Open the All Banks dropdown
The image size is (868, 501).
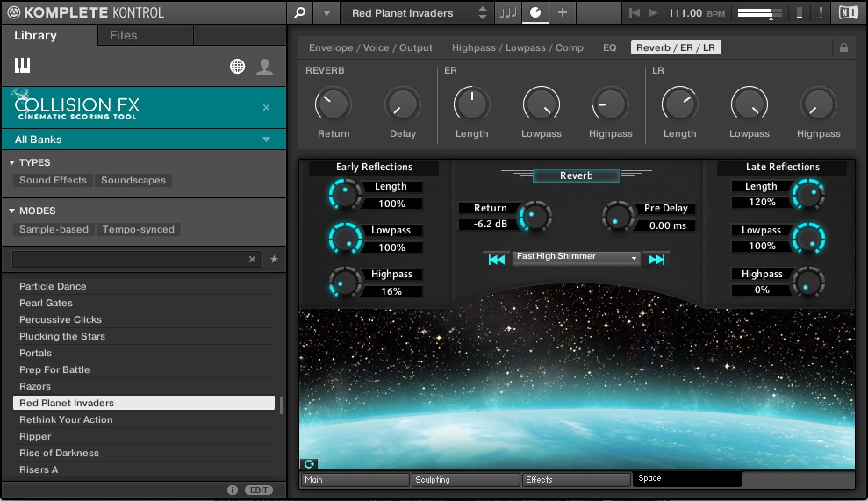tap(144, 140)
